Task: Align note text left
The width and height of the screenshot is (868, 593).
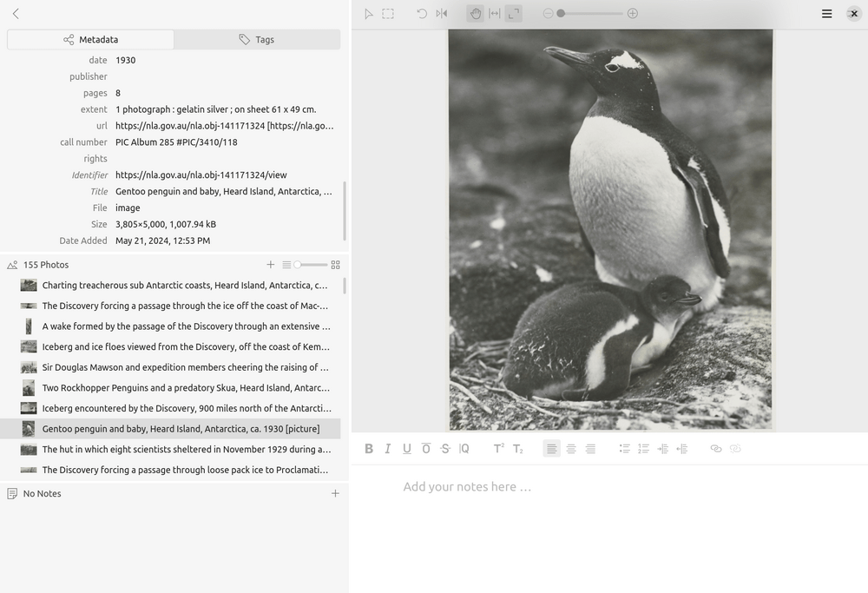Action: (552, 449)
